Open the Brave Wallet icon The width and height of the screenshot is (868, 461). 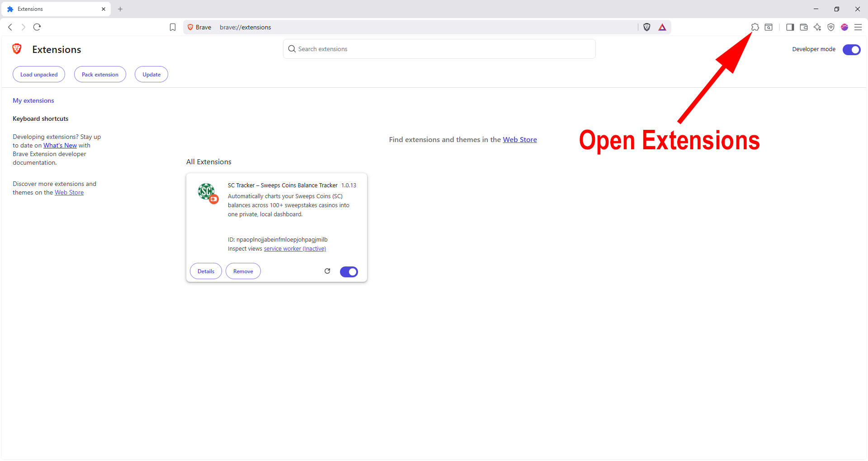point(803,27)
